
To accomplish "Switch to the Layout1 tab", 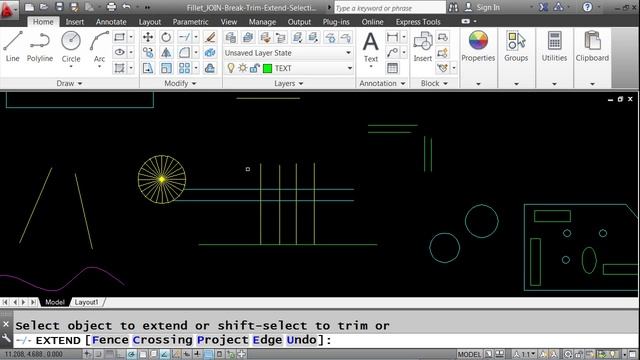I will (87, 302).
